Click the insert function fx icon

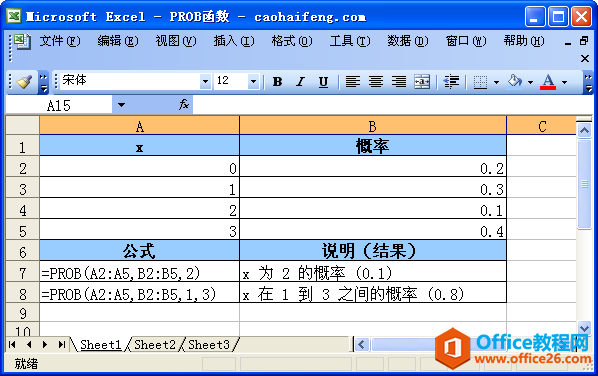click(184, 104)
